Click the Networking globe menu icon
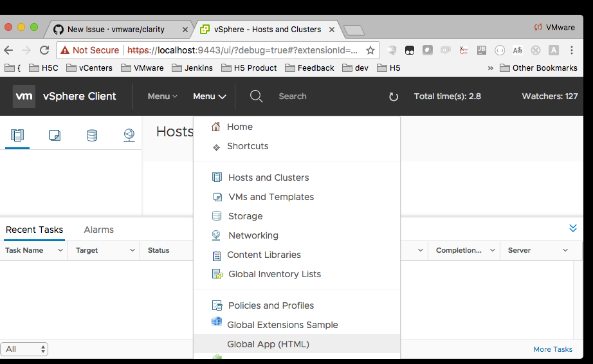 216,235
